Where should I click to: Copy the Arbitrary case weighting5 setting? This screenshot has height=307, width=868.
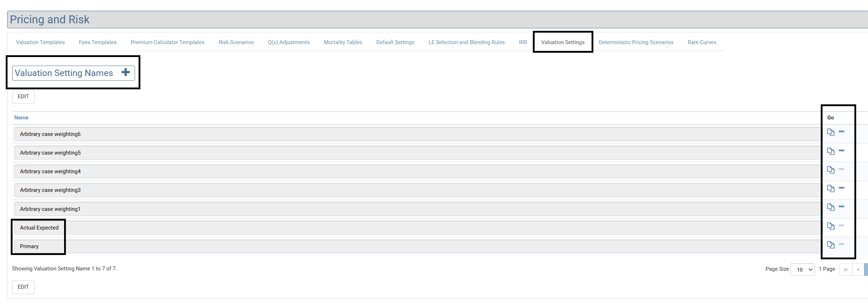click(830, 151)
